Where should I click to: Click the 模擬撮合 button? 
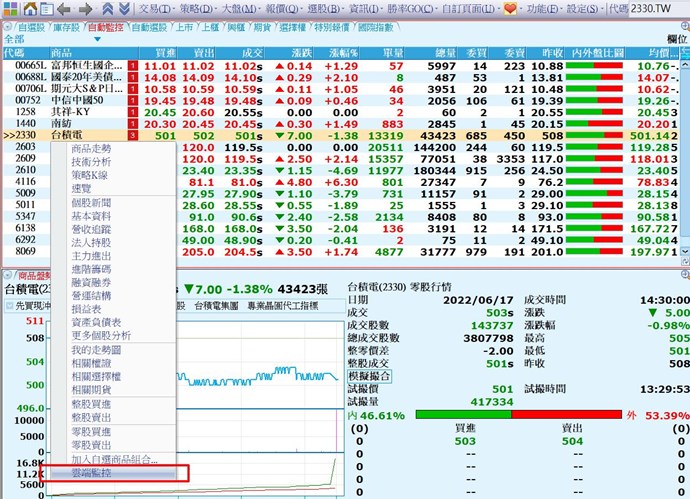[369, 376]
